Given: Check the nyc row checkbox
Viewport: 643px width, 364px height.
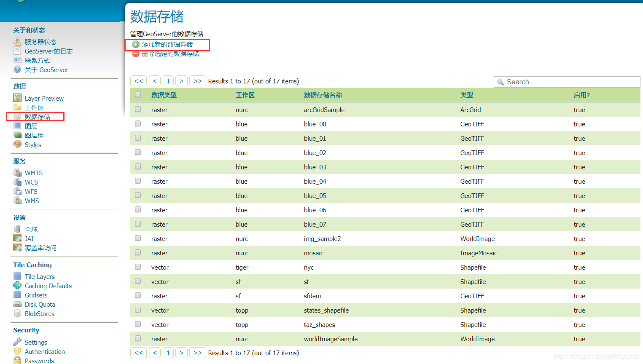Looking at the screenshot, I should pyautogui.click(x=138, y=267).
